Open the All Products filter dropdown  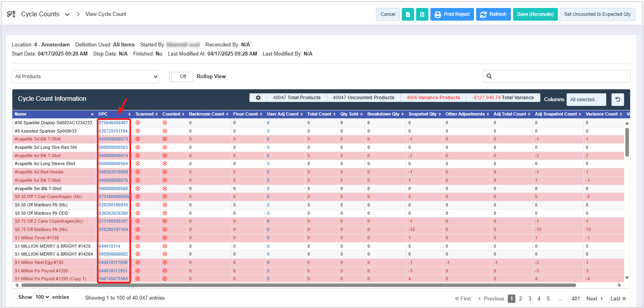[85, 77]
